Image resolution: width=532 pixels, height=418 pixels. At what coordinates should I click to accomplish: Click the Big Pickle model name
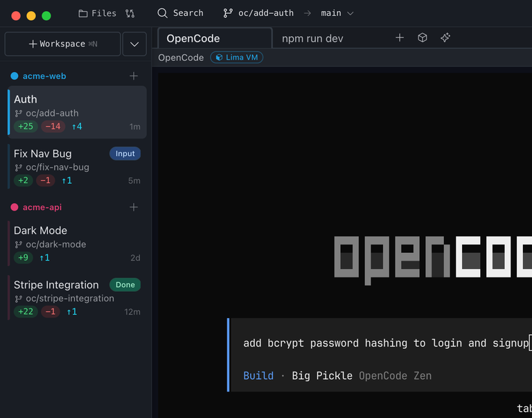pyautogui.click(x=322, y=376)
